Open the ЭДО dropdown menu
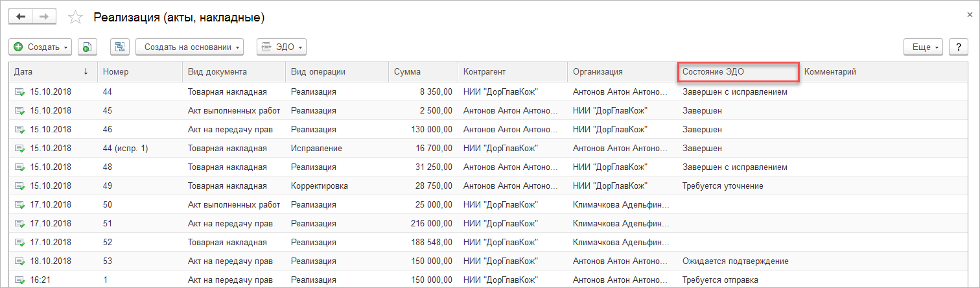 click(x=281, y=47)
